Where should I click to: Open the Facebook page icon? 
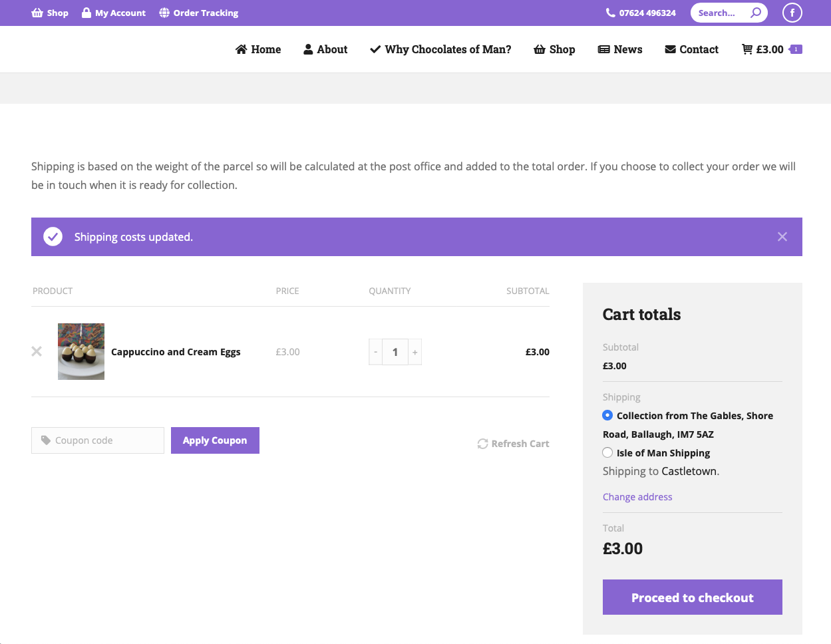pos(792,13)
